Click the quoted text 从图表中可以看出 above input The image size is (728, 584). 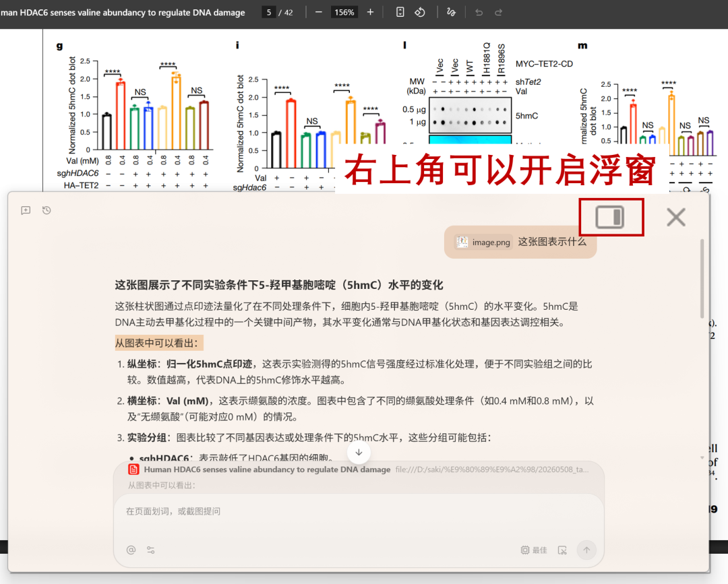(x=162, y=485)
